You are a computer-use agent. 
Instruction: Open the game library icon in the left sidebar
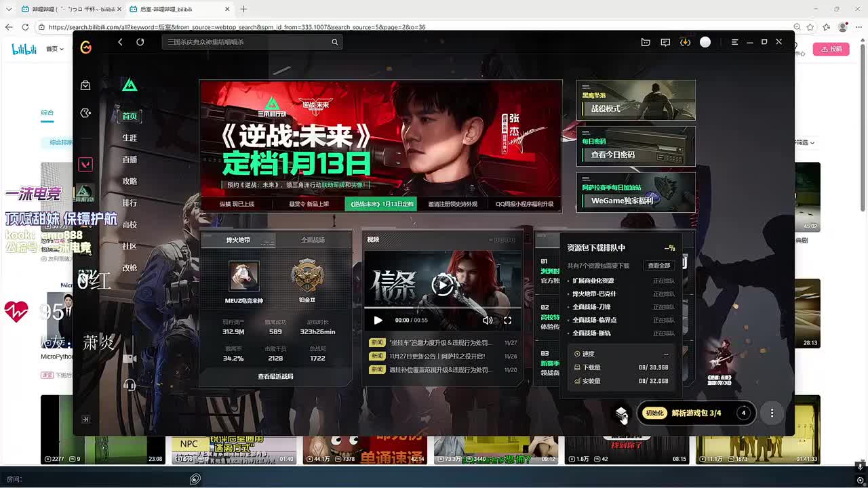coord(85,113)
